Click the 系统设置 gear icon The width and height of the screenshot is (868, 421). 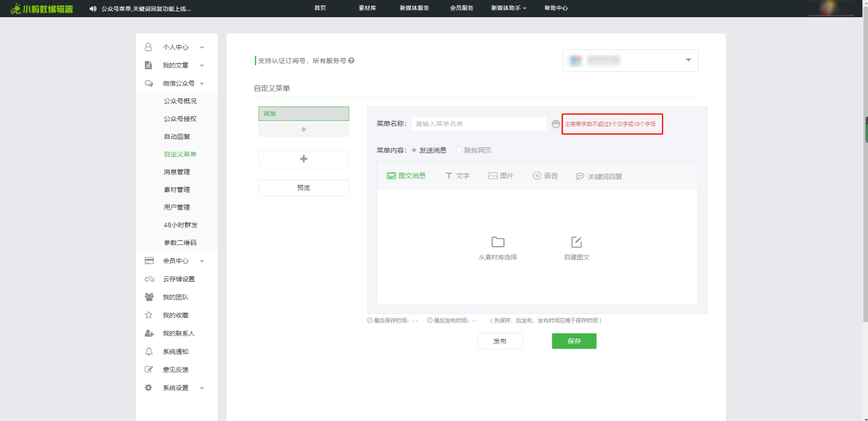[x=148, y=388]
